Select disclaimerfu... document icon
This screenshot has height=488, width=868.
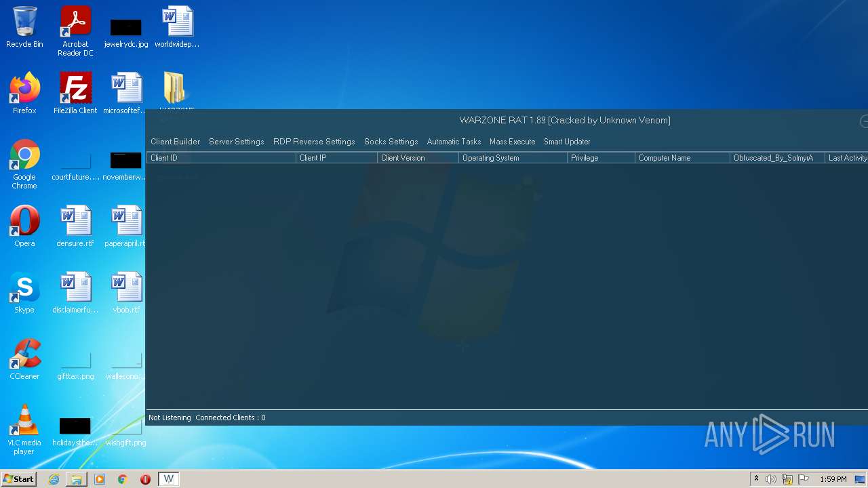(75, 293)
